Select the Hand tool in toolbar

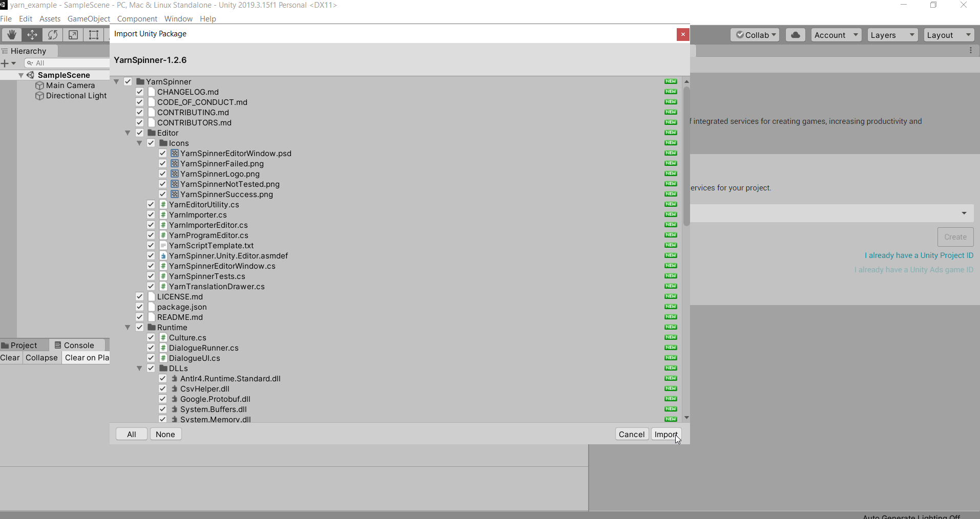point(11,35)
